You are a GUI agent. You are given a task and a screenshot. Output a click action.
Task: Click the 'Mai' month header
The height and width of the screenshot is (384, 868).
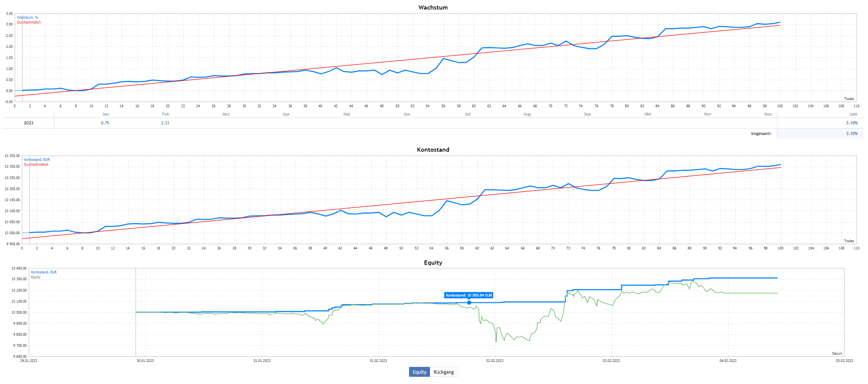[x=346, y=114]
